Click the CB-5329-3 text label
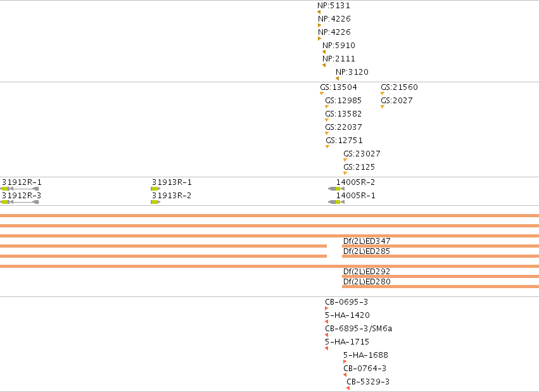The width and height of the screenshot is (539, 392). 368,382
